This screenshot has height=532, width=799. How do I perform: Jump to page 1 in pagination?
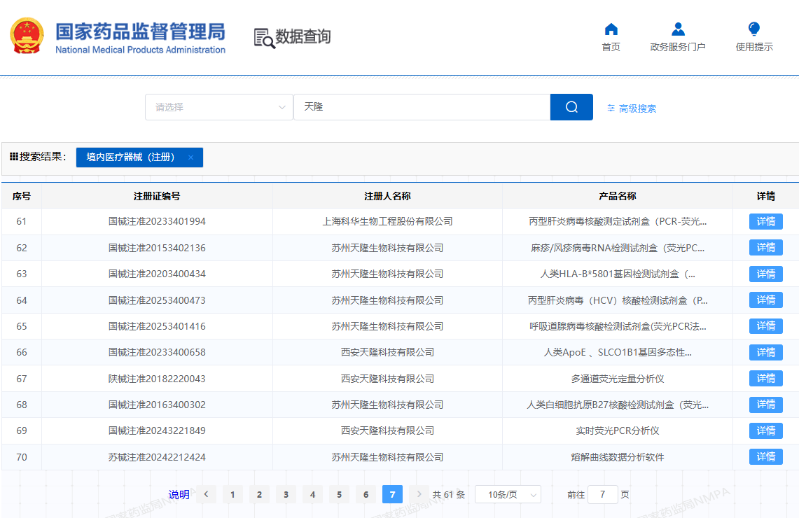click(x=232, y=494)
